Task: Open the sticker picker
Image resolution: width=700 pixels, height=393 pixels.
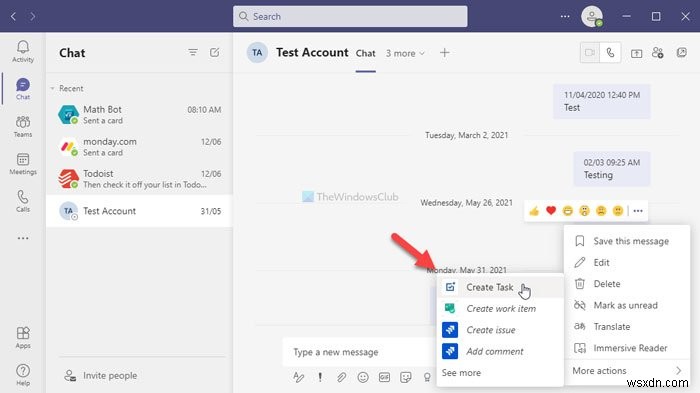Action: (x=406, y=377)
